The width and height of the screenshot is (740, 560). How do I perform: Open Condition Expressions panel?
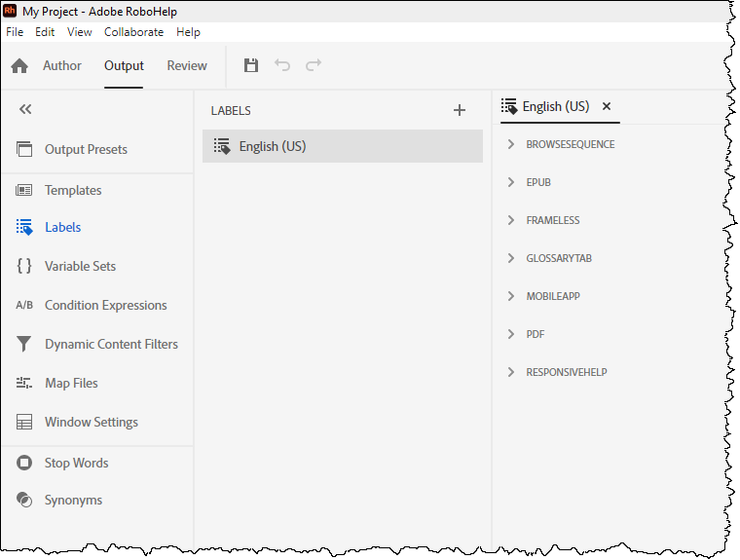105,305
